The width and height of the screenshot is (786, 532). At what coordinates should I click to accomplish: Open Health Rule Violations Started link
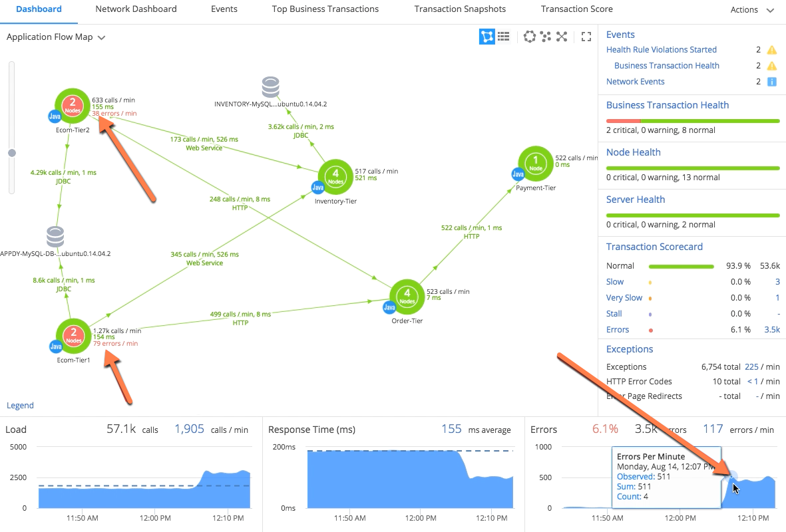pos(661,50)
